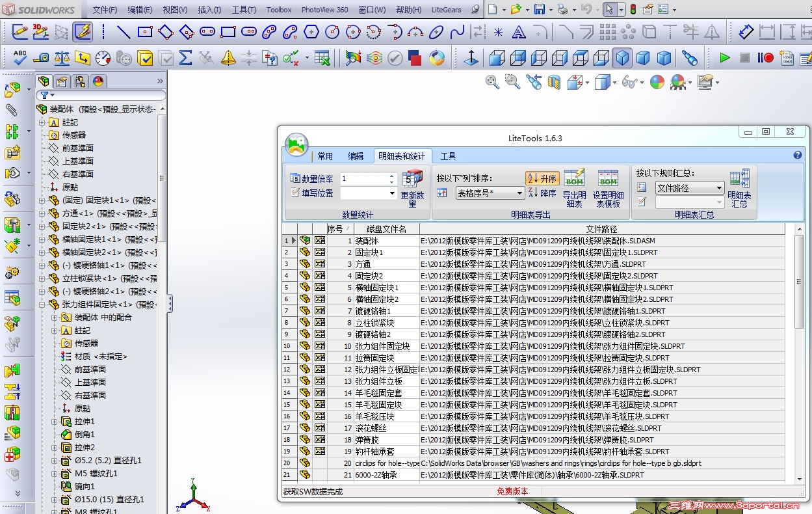Viewport: 812px width, 514px height.
Task: Click the 磁盘文件名 column header
Action: pos(386,229)
